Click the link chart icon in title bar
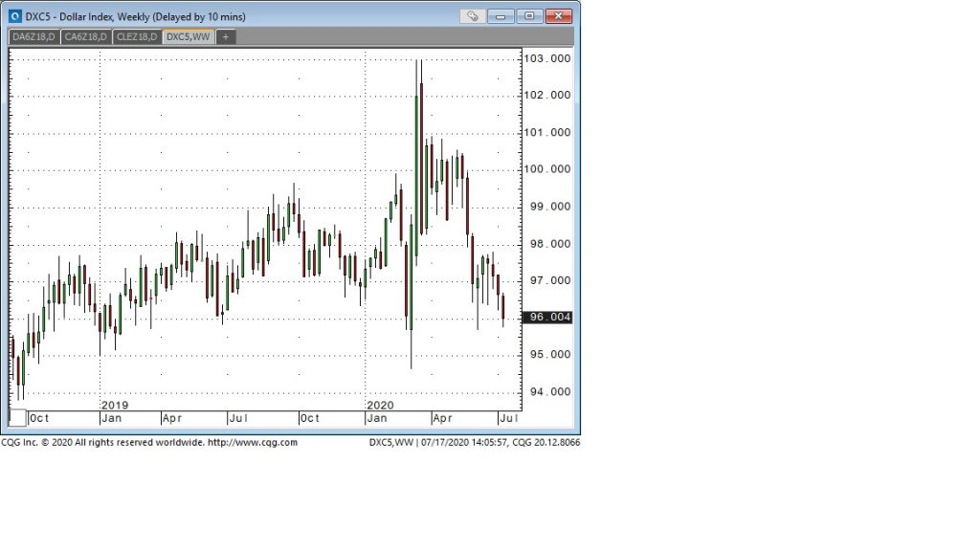 coord(473,16)
